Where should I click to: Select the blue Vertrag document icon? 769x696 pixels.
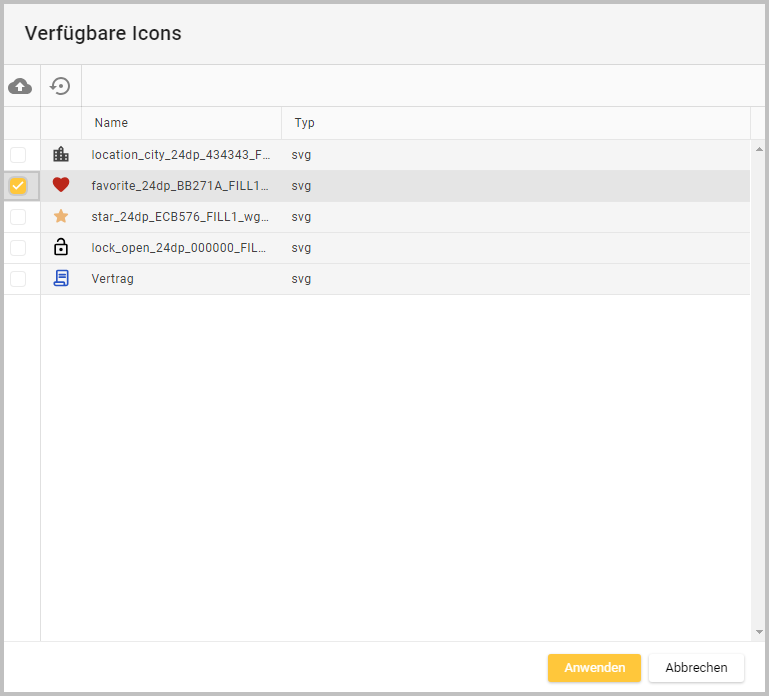click(x=61, y=279)
